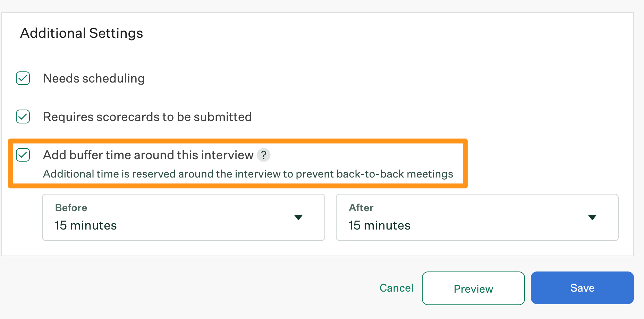
Task: Click the Save button
Action: tap(582, 288)
